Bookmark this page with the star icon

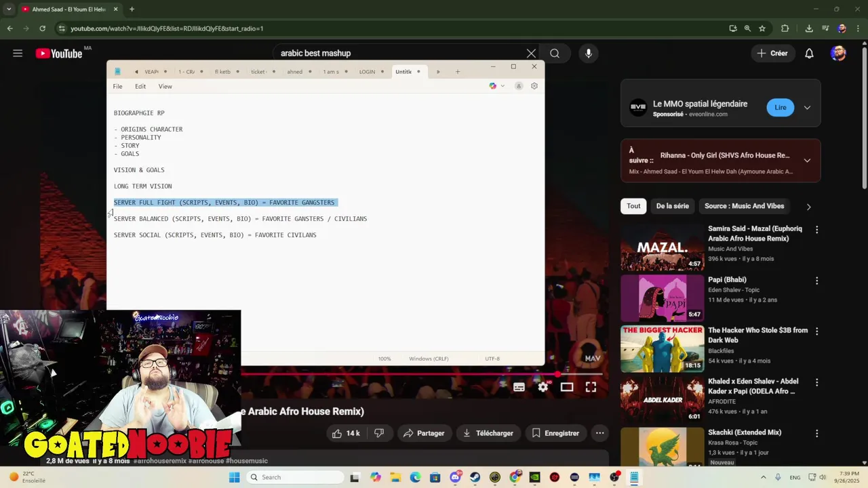762,28
